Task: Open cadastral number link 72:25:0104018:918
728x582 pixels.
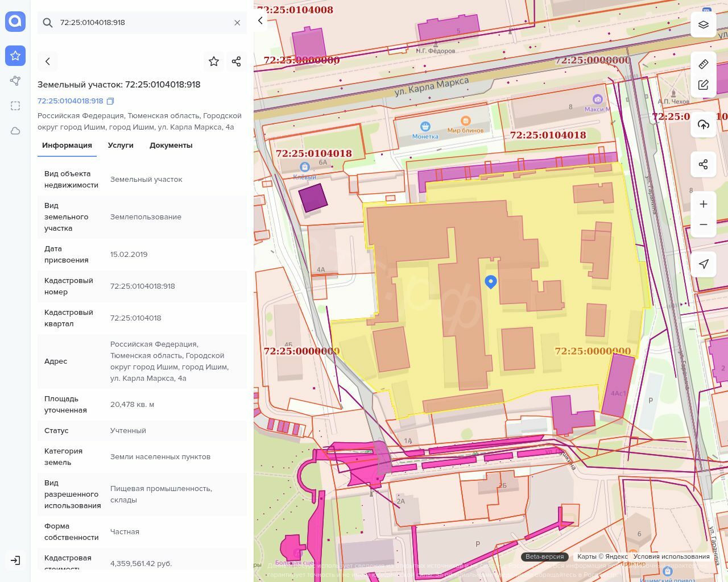Action: [71, 101]
